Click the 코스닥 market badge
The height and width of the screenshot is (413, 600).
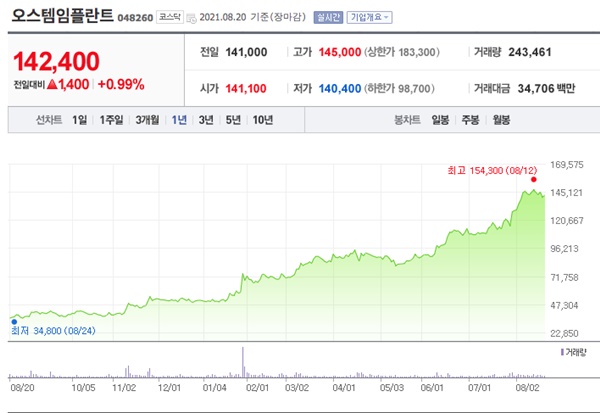pos(170,17)
